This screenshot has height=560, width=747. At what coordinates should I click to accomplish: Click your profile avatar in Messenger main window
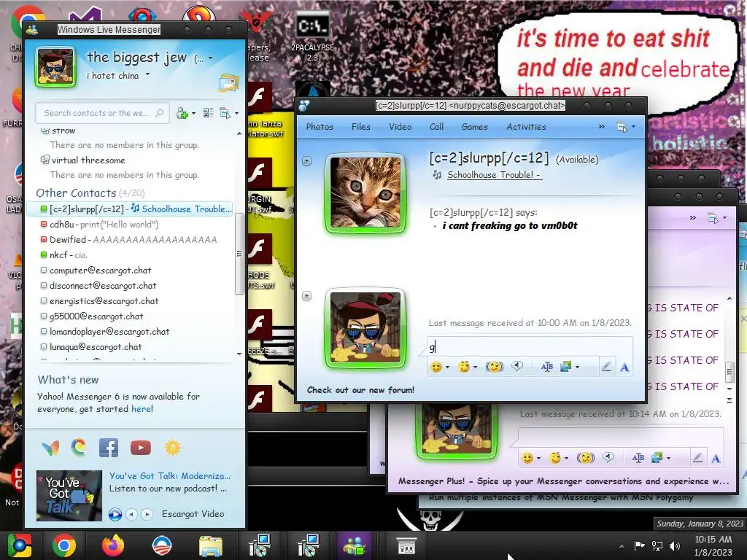[55, 67]
